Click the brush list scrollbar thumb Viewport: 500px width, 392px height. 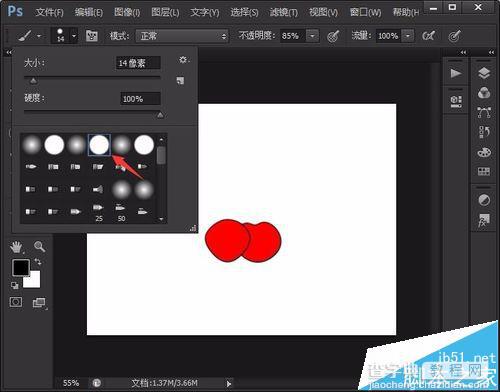pos(161,155)
